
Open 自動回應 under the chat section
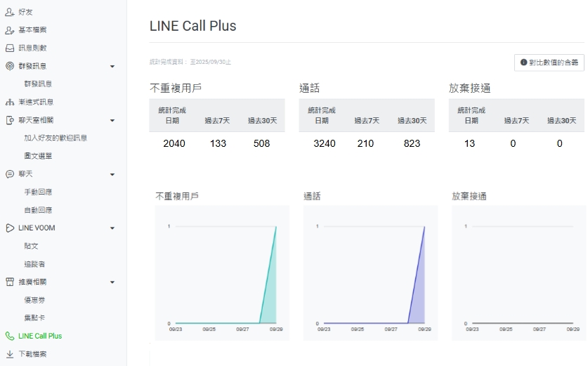(x=38, y=210)
